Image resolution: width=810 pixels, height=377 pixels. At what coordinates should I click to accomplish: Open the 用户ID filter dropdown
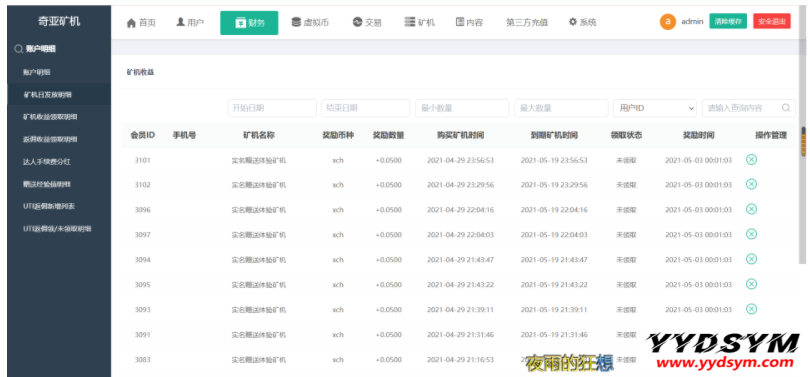[x=655, y=108]
